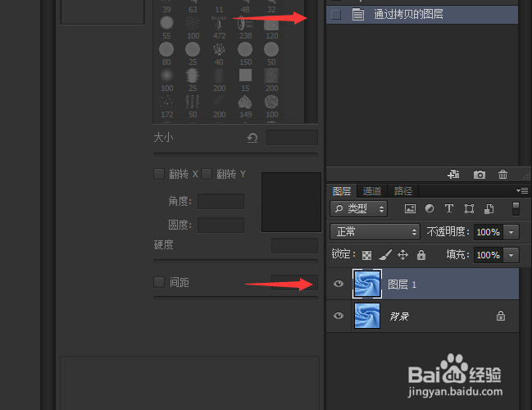Select the soft round 55 brush preset
This screenshot has height=410, width=532.
[166, 27]
